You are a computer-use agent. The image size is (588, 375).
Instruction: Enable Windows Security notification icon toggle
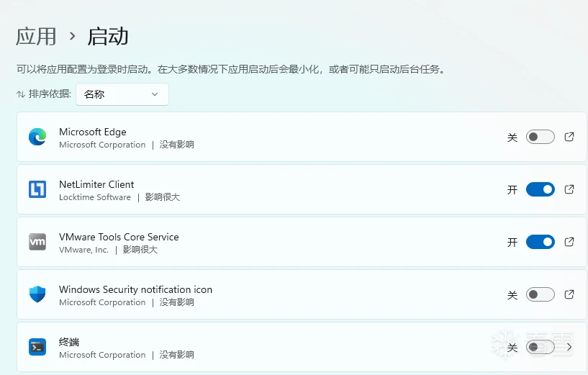tap(540, 294)
